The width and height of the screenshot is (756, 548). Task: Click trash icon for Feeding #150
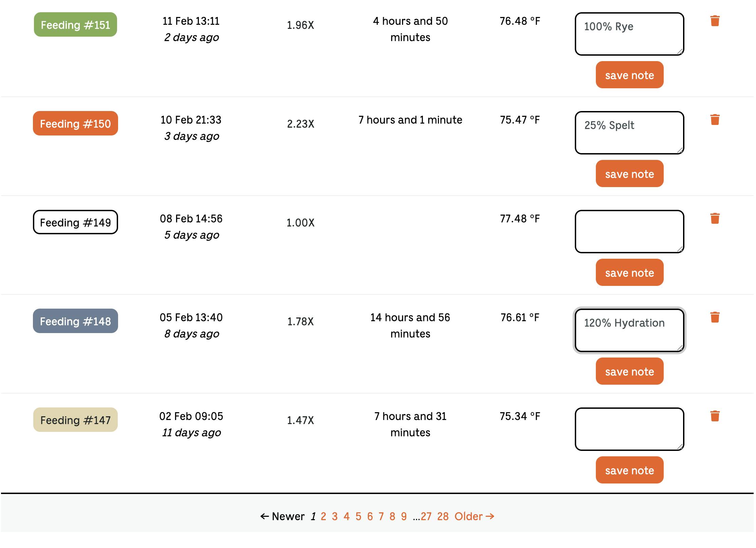[715, 120]
